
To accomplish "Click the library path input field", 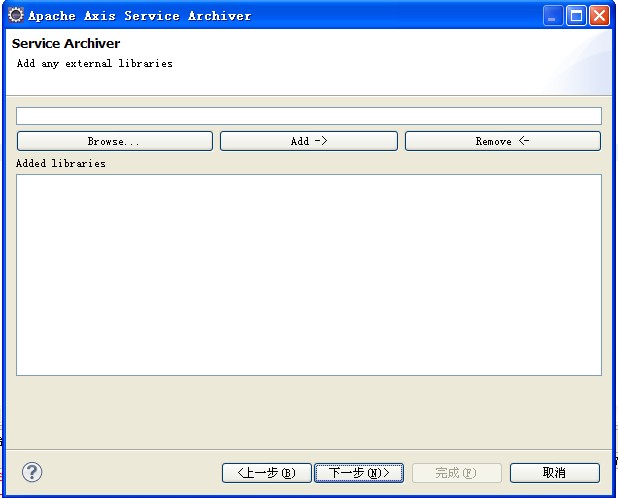I will tap(309, 116).
